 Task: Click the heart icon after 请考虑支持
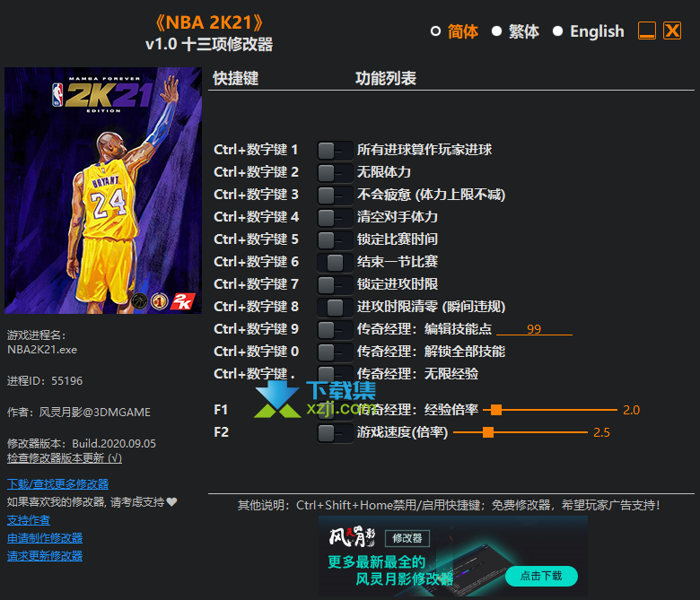click(x=172, y=502)
